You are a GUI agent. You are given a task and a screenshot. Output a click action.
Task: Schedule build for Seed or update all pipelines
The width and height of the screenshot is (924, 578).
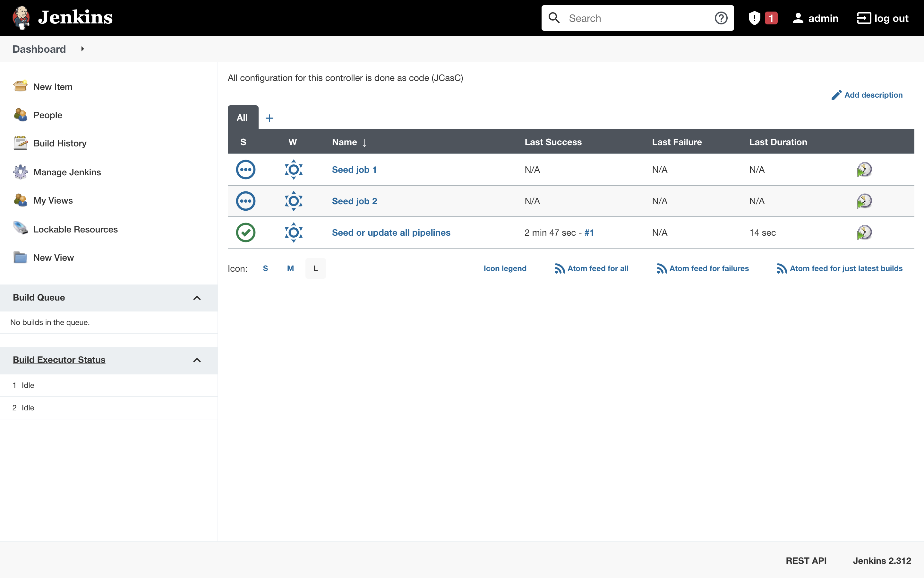coord(864,232)
